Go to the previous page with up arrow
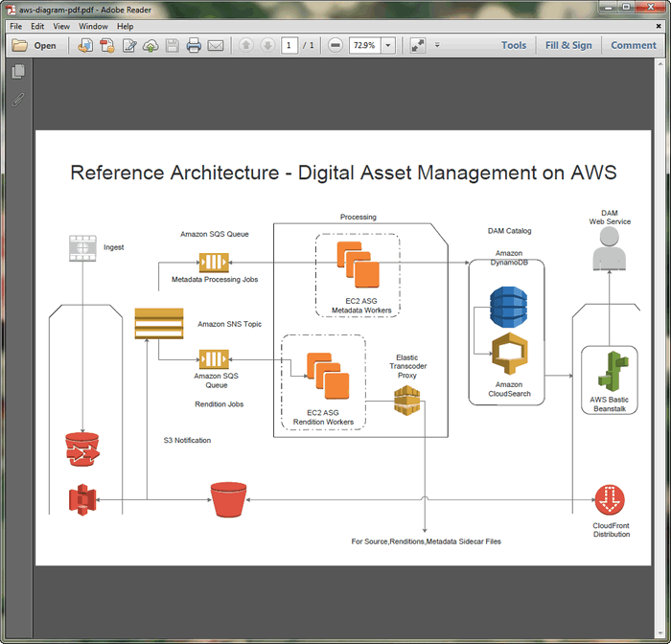This screenshot has width=671, height=644. coord(245,45)
